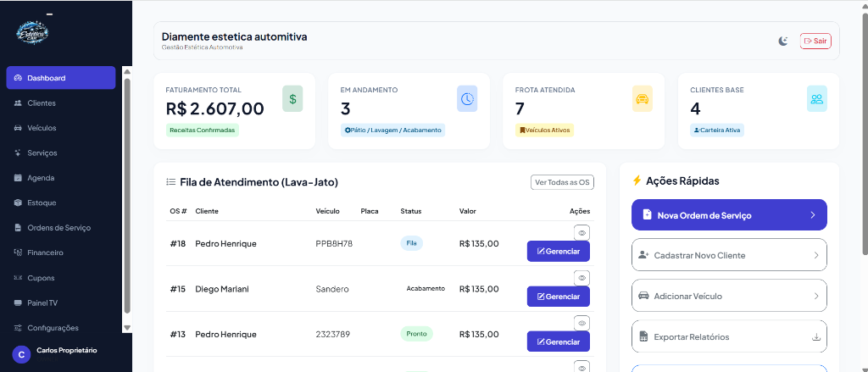Open the Dashboard sidebar item
Image resolution: width=868 pixels, height=372 pixels.
click(x=61, y=78)
